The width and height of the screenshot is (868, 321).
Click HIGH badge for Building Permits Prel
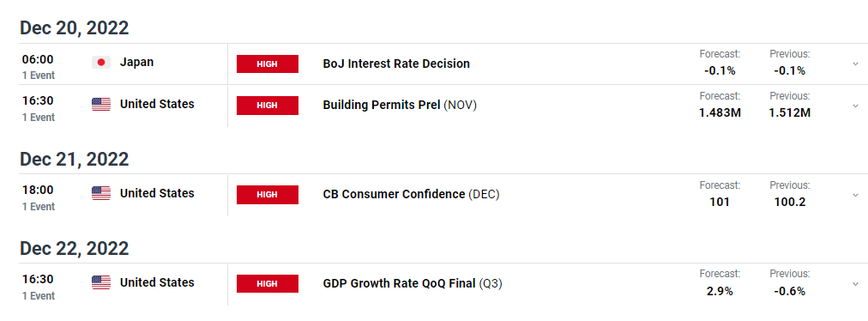click(x=268, y=106)
